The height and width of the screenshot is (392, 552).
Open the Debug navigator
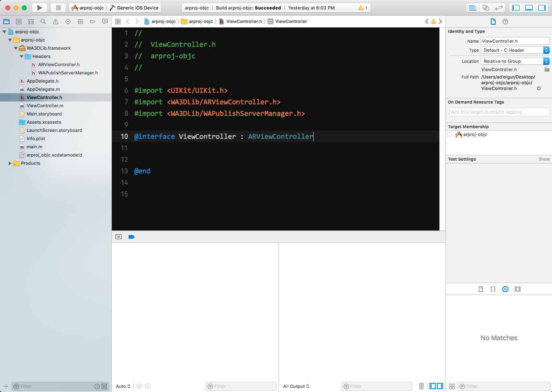(80, 21)
